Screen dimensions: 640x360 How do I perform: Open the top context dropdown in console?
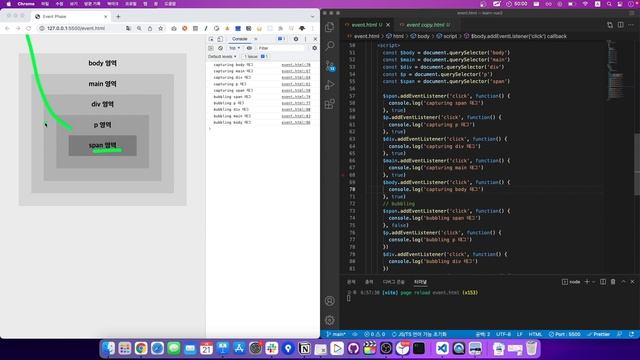(234, 48)
